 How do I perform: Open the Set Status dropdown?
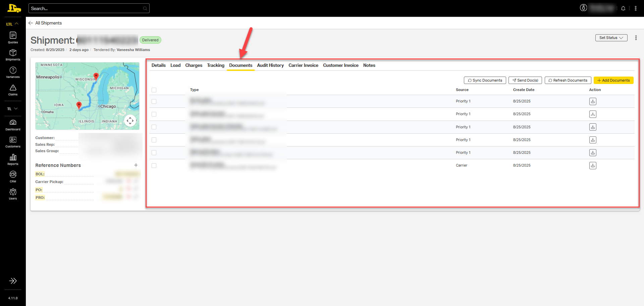click(611, 38)
